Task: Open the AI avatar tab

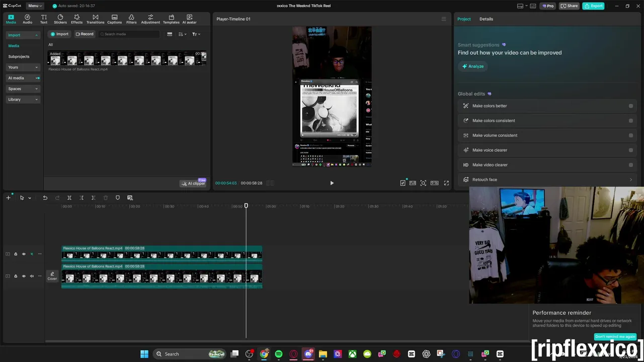Action: click(x=189, y=19)
